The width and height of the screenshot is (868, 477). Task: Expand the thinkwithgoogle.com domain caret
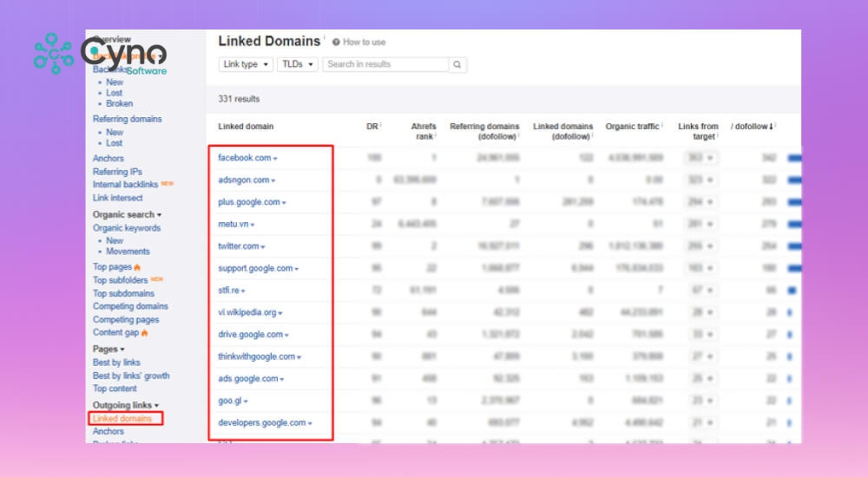point(299,357)
